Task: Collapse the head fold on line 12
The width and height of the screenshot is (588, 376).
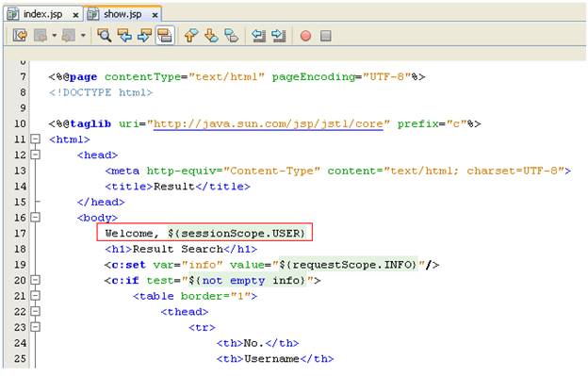Action: pos(35,155)
